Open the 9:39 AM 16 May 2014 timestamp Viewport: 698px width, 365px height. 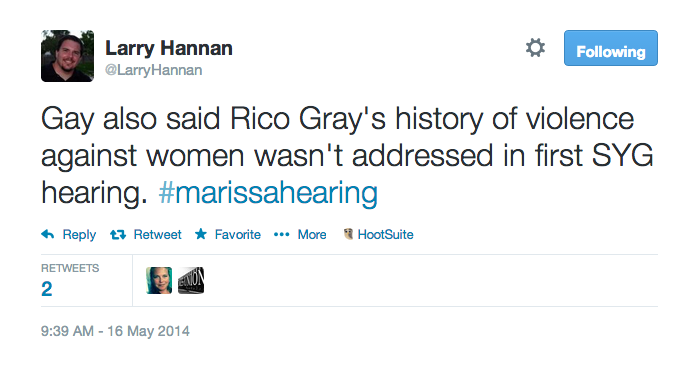tap(115, 331)
